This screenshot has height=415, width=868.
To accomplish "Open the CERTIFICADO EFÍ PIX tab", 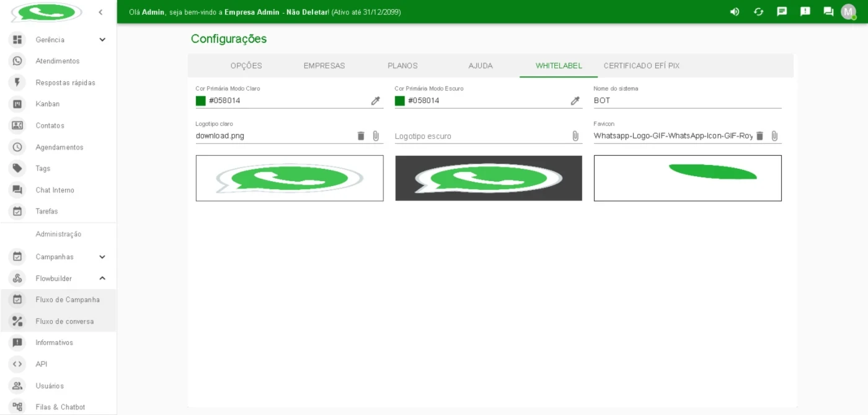I will click(642, 66).
